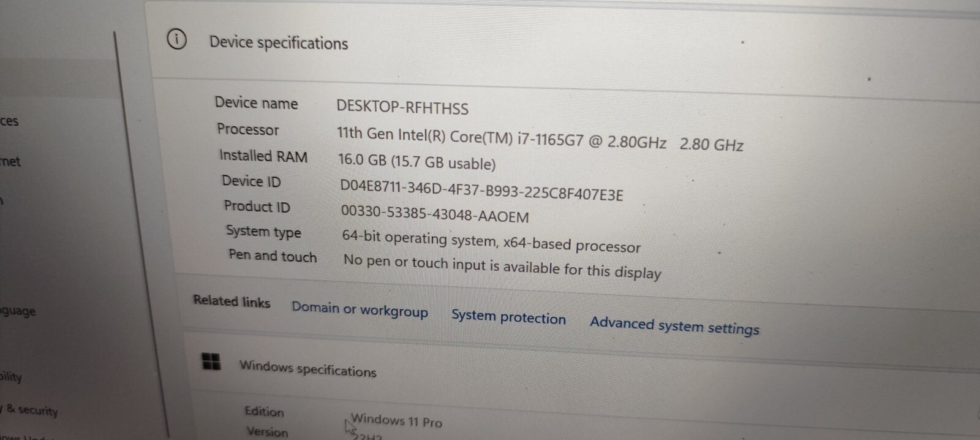
Task: Click the Product ID label
Action: coord(257,206)
